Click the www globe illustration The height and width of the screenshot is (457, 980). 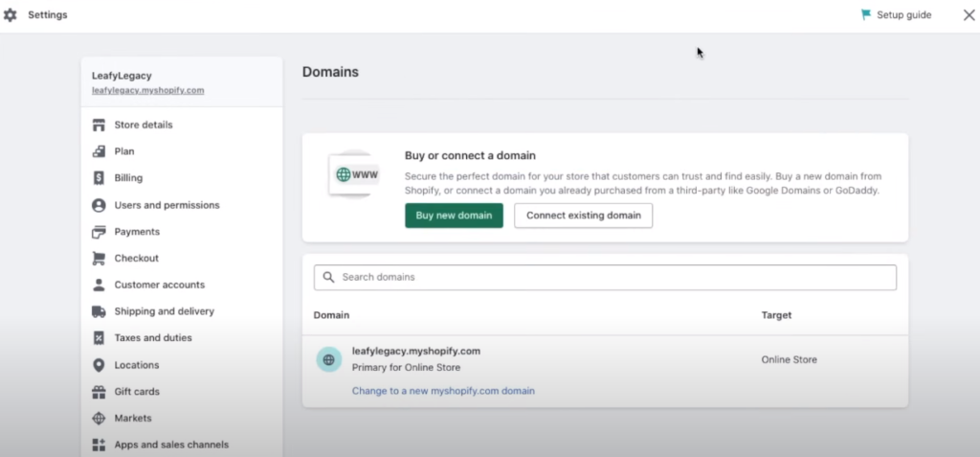point(355,174)
